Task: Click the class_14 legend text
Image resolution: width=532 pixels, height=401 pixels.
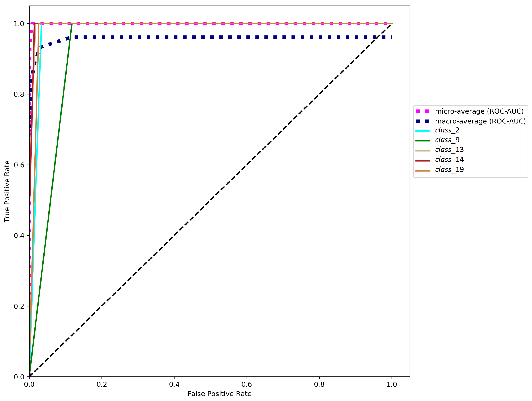Action: pyautogui.click(x=449, y=160)
